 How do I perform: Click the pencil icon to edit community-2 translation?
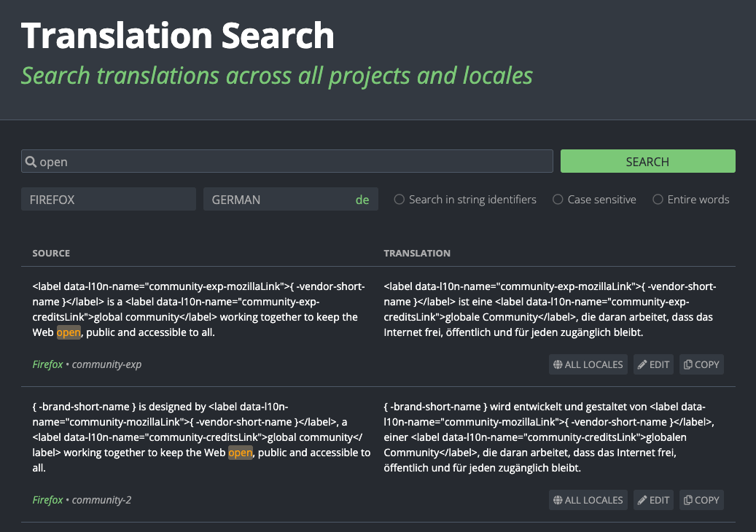[642, 500]
